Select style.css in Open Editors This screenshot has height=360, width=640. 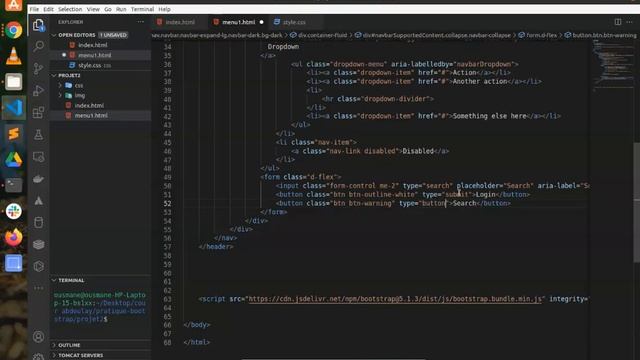click(x=90, y=65)
